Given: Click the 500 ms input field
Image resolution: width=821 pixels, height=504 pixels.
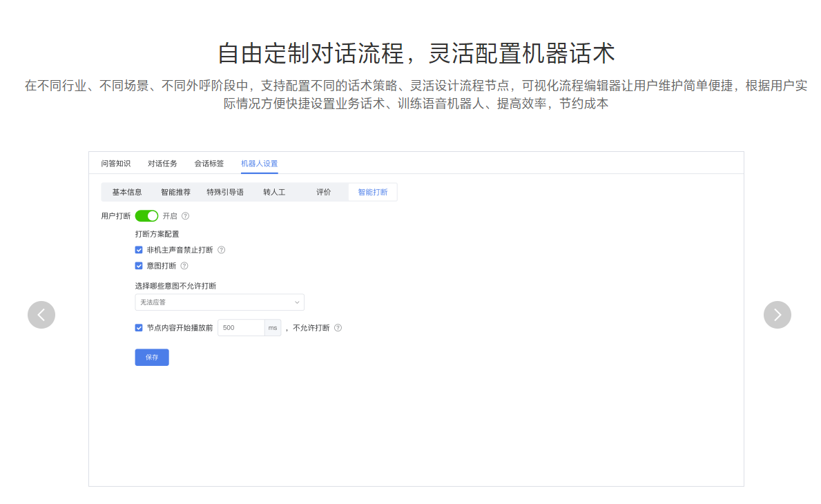Looking at the screenshot, I should pyautogui.click(x=238, y=327).
